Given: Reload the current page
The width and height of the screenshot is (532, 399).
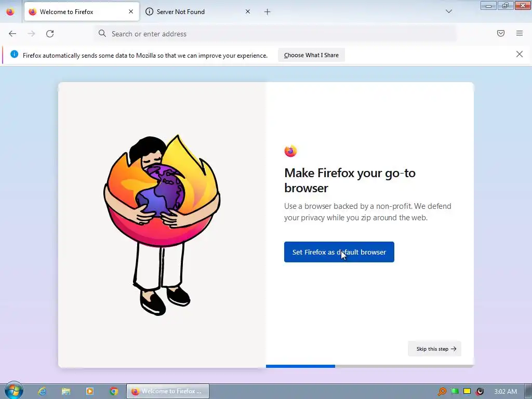Looking at the screenshot, I should tap(50, 34).
